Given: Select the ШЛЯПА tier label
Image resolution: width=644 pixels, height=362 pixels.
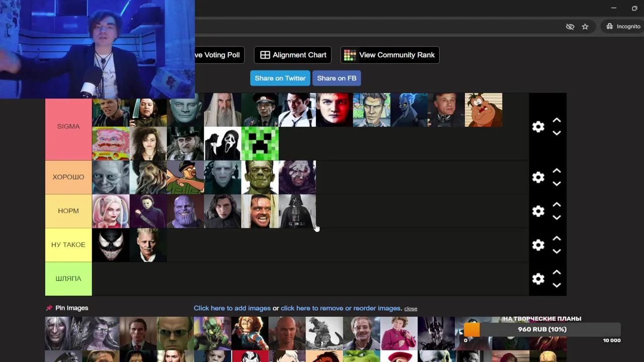Looking at the screenshot, I should (x=68, y=279).
